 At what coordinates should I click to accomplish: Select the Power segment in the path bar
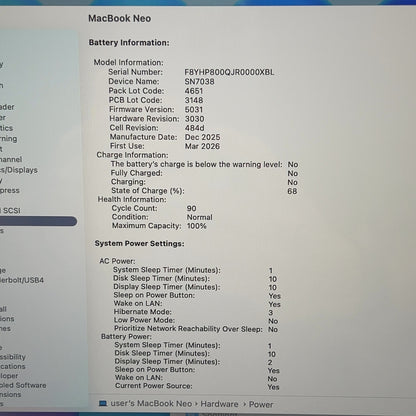261,404
